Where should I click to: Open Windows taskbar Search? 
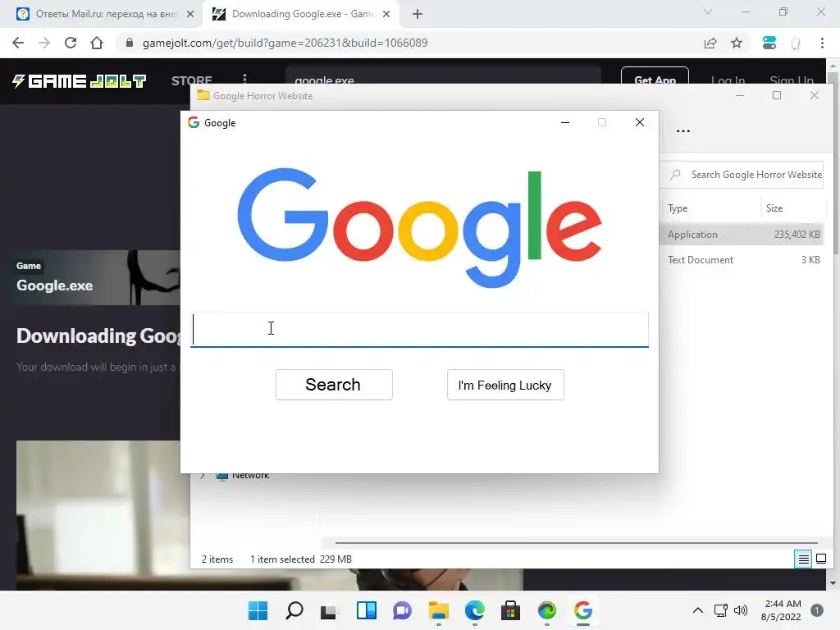coord(294,610)
